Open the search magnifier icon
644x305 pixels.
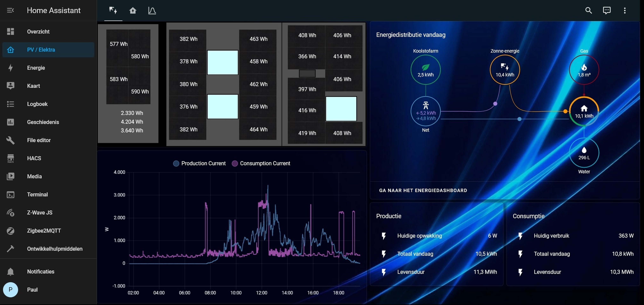(x=588, y=10)
